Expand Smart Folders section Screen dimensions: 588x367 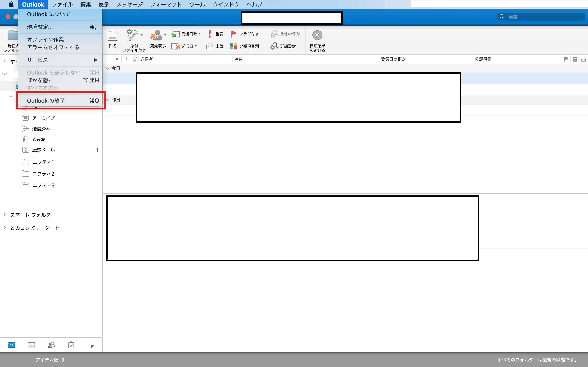pyautogui.click(x=5, y=214)
